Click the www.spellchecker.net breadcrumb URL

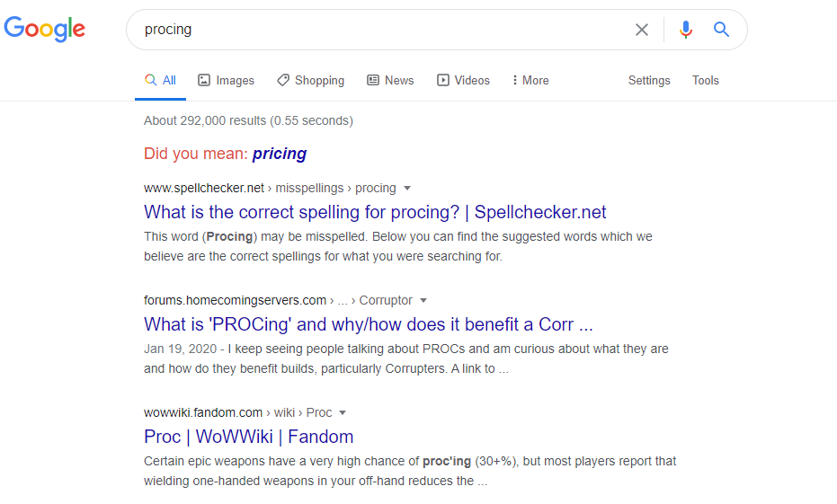click(x=270, y=189)
